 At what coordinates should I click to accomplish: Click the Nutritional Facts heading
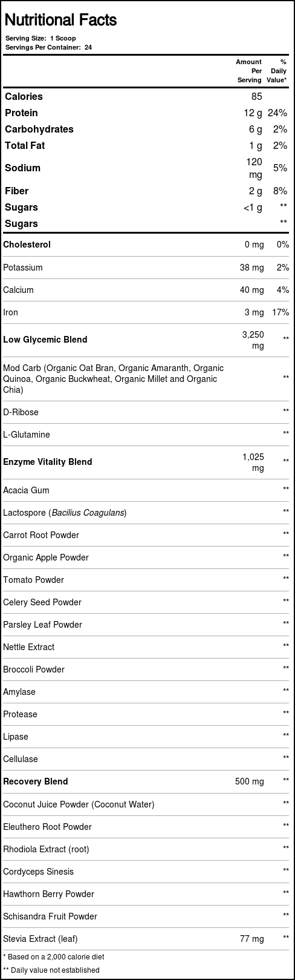[x=60, y=20]
